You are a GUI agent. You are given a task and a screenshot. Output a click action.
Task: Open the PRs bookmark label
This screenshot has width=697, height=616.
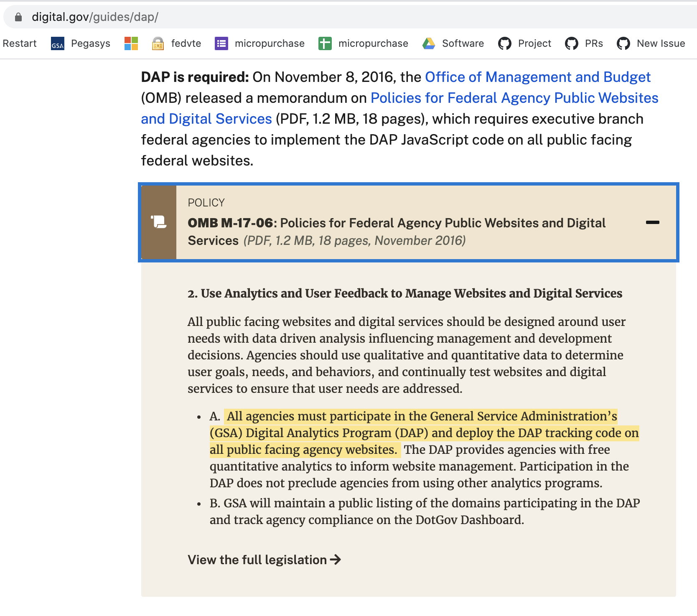(x=594, y=43)
